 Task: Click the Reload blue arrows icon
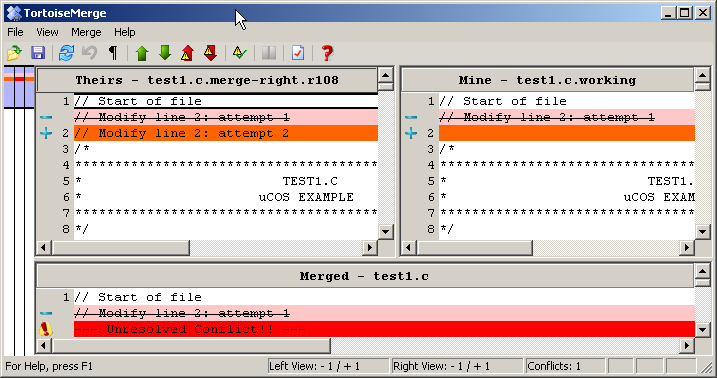(66, 53)
